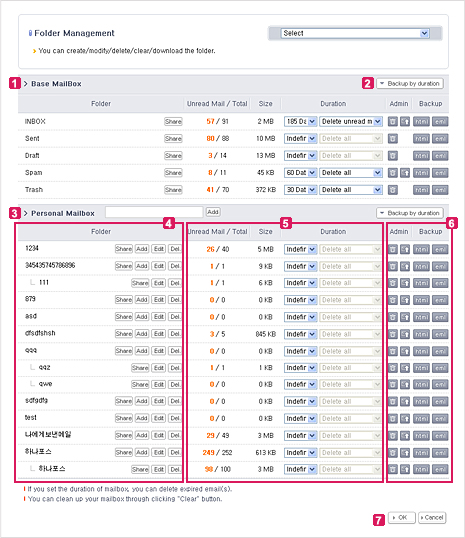Click Edit for folder 1234

tap(159, 249)
